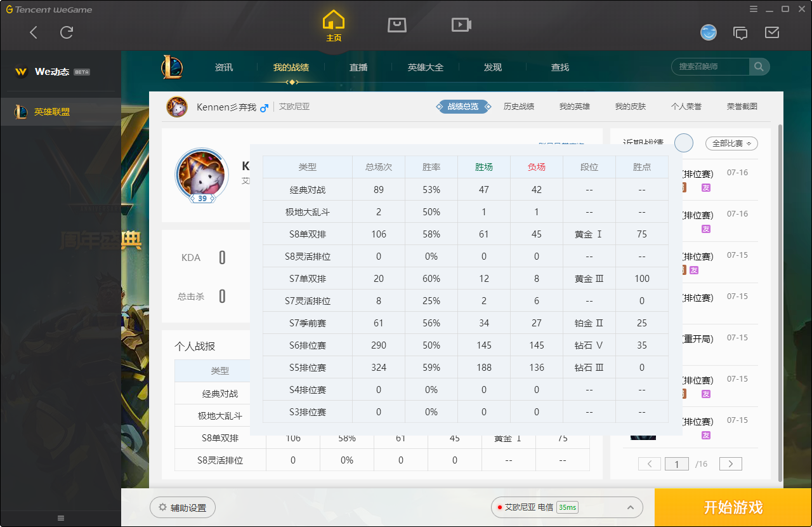The image size is (812, 527).
Task: Go to next page of recent matches
Action: [731, 464]
